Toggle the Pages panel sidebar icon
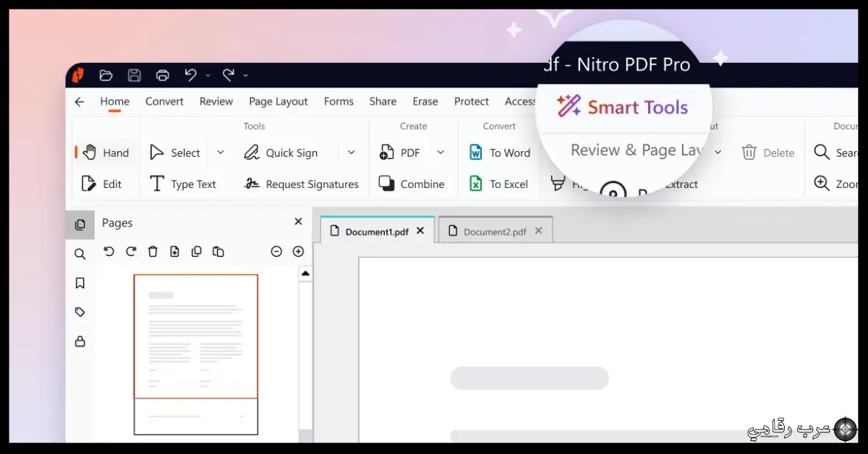Viewport: 868px width, 454px height. pos(80,224)
